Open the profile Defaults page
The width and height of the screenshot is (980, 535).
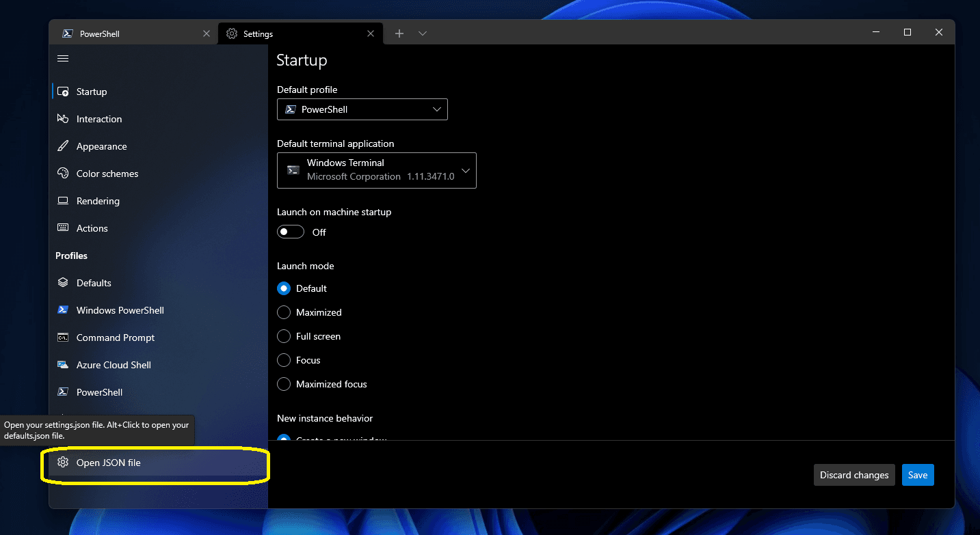pos(159,283)
